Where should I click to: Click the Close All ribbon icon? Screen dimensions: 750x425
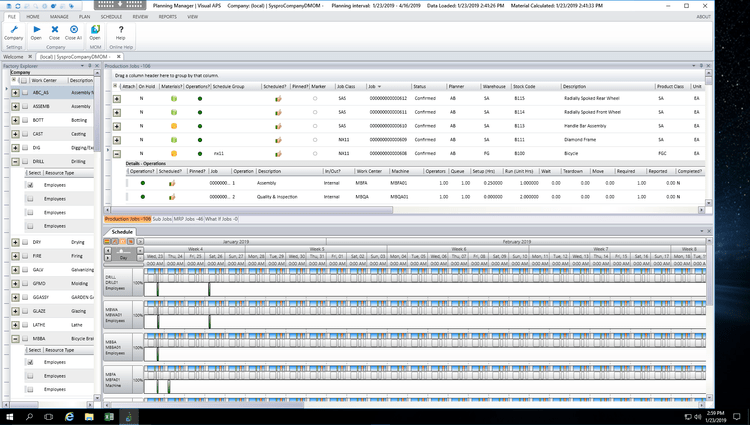[x=74, y=30]
